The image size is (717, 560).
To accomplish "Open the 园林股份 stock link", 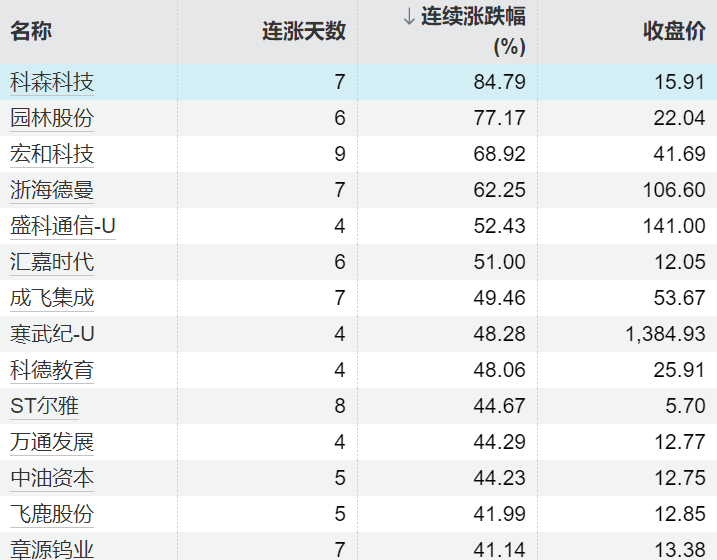I will point(52,118).
